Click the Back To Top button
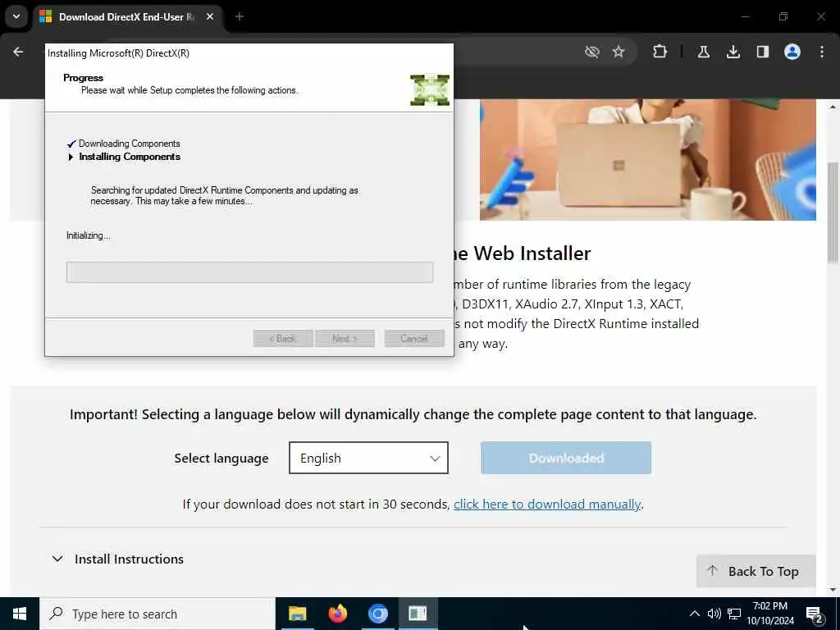The width and height of the screenshot is (840, 630). (756, 571)
